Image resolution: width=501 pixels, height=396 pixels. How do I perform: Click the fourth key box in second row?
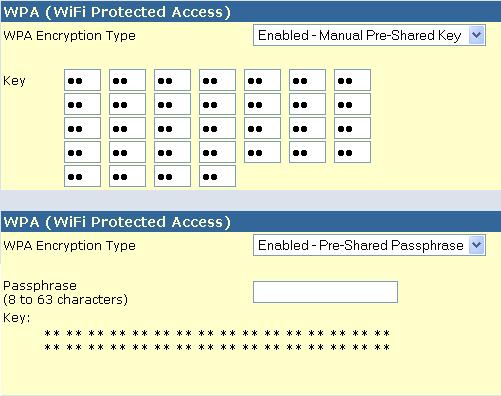coord(217,104)
